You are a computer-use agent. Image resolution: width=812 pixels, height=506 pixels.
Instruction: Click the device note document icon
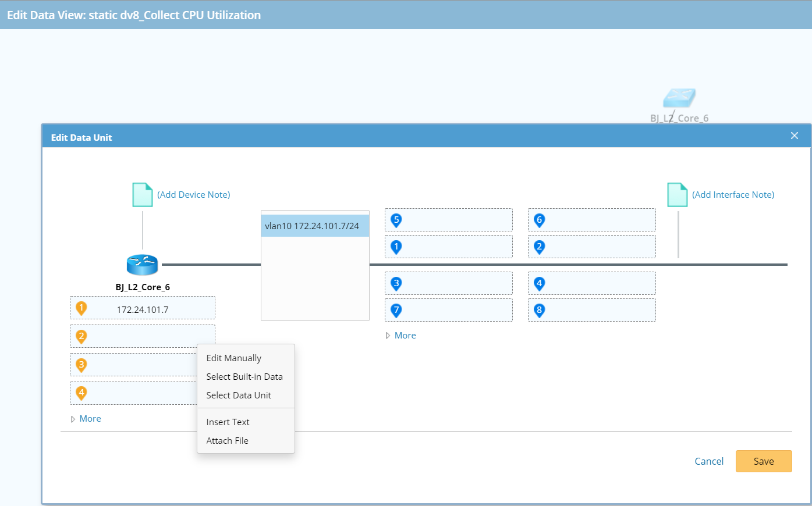143,195
